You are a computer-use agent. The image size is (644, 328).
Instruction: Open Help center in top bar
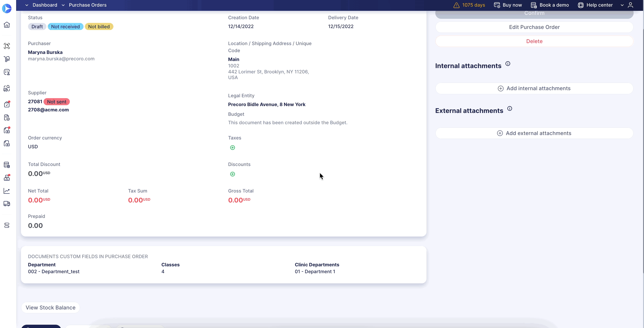(595, 5)
